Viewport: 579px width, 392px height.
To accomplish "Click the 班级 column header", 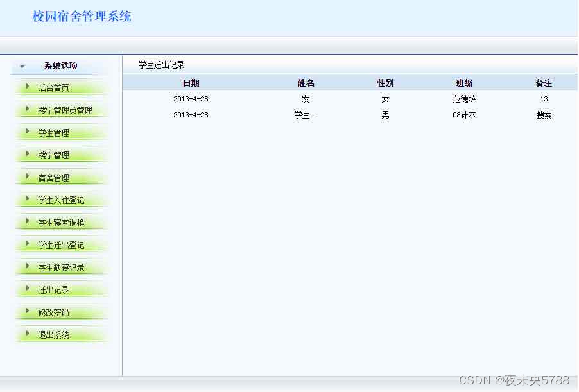I will 464,83.
